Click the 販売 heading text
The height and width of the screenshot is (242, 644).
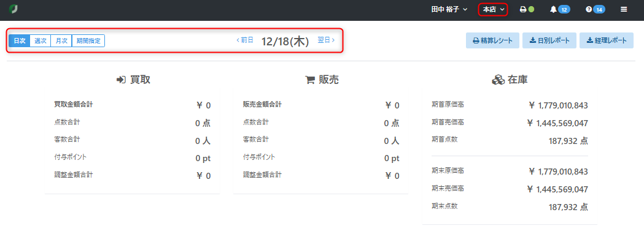click(x=328, y=80)
